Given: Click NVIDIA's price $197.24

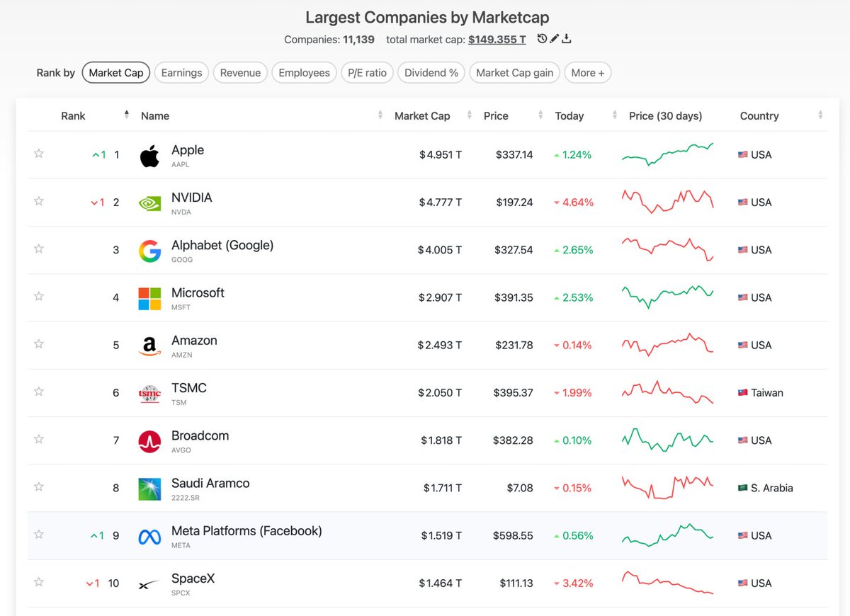Looking at the screenshot, I should [514, 203].
